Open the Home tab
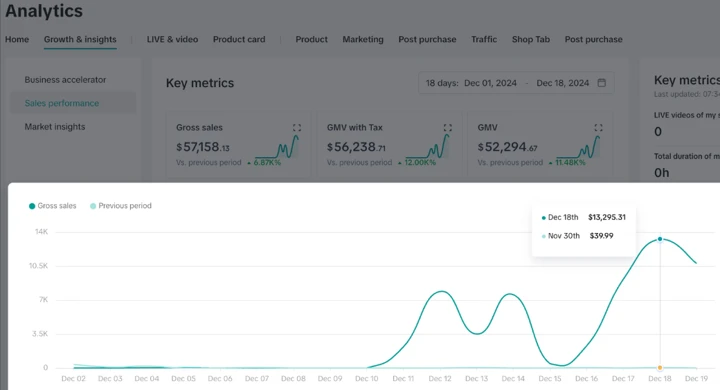The image size is (720, 390). [x=17, y=40]
